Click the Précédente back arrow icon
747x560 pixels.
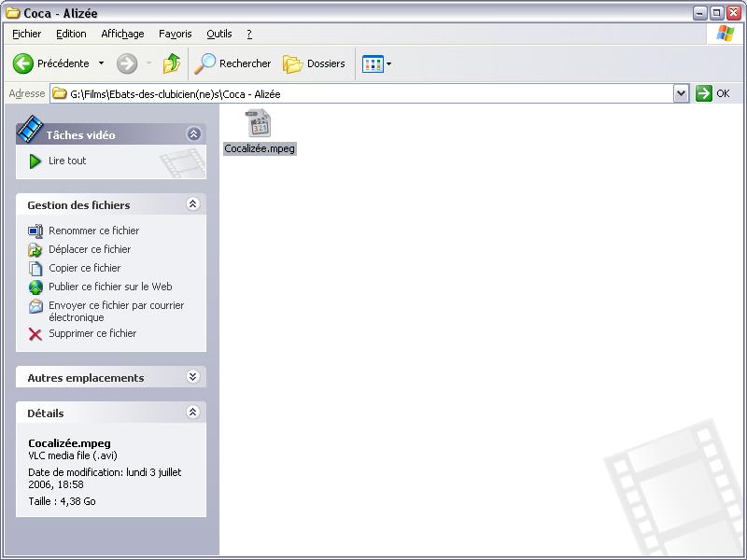coord(24,63)
